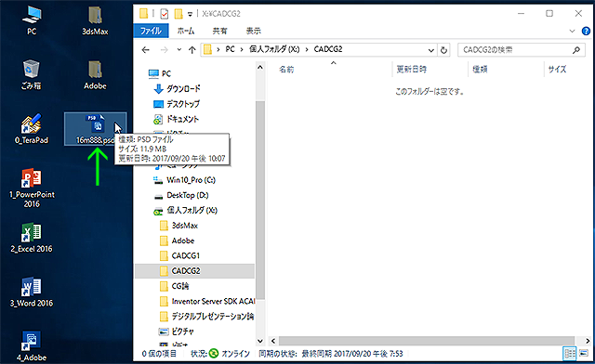
Task: Sort by the 種類 column header
Action: (x=480, y=70)
